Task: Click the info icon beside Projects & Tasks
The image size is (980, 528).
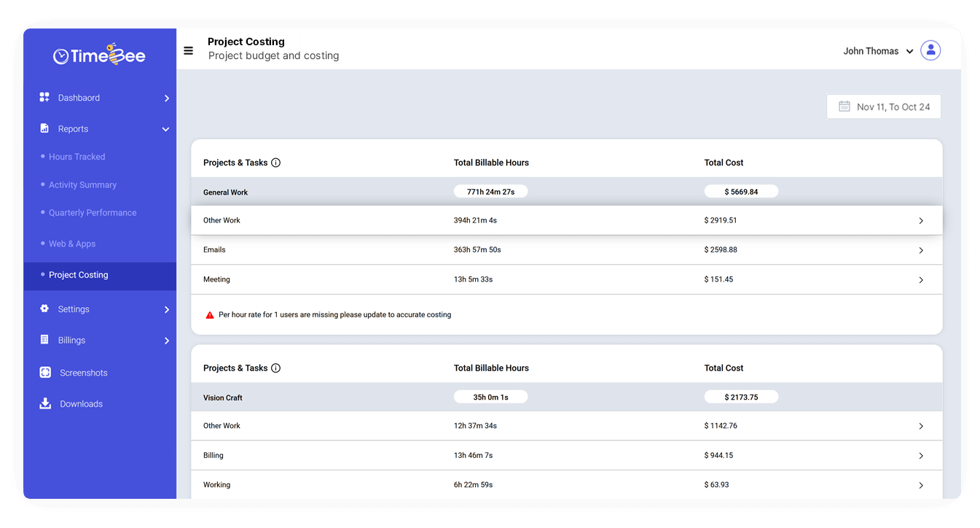Action: pyautogui.click(x=275, y=163)
